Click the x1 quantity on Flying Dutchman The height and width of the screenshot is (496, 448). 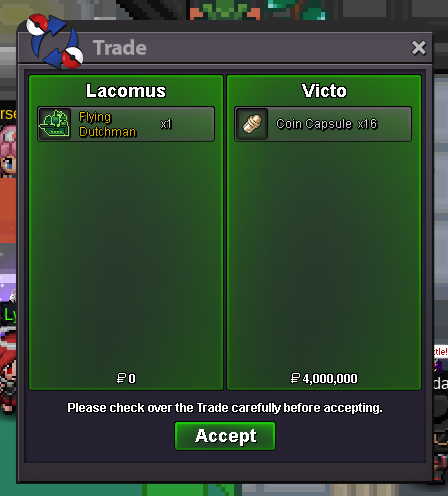[x=166, y=124]
